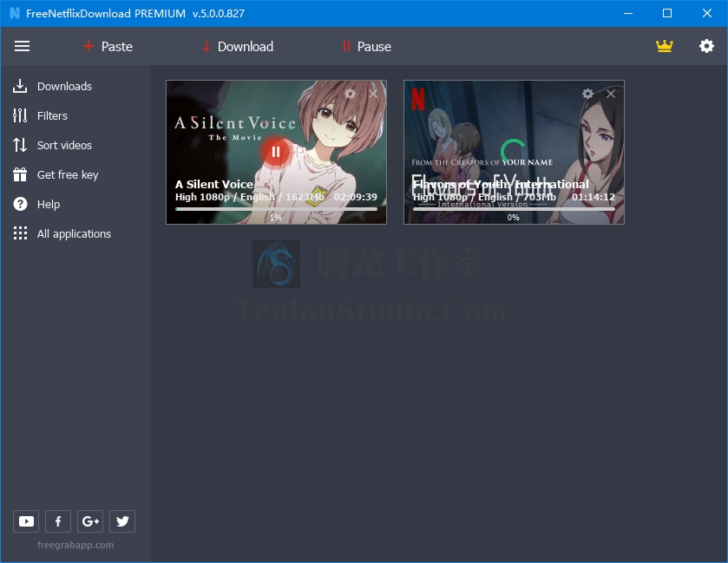Close the FreeNetflixDownload window

click(706, 13)
